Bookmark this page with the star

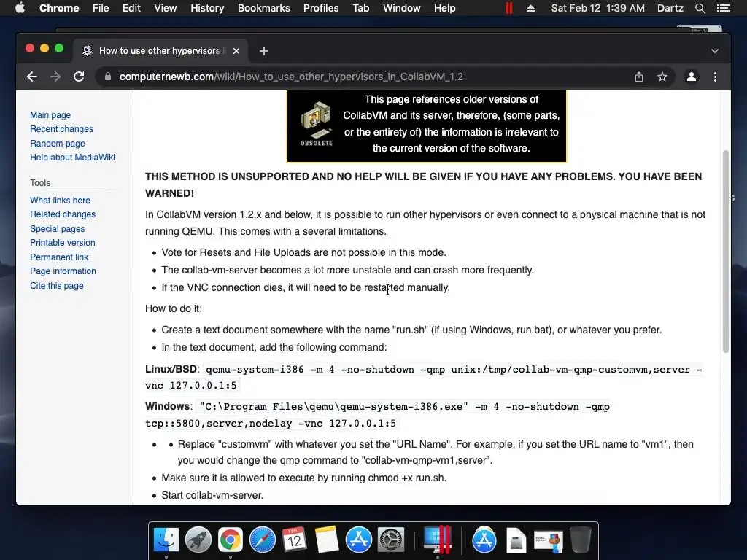(662, 77)
